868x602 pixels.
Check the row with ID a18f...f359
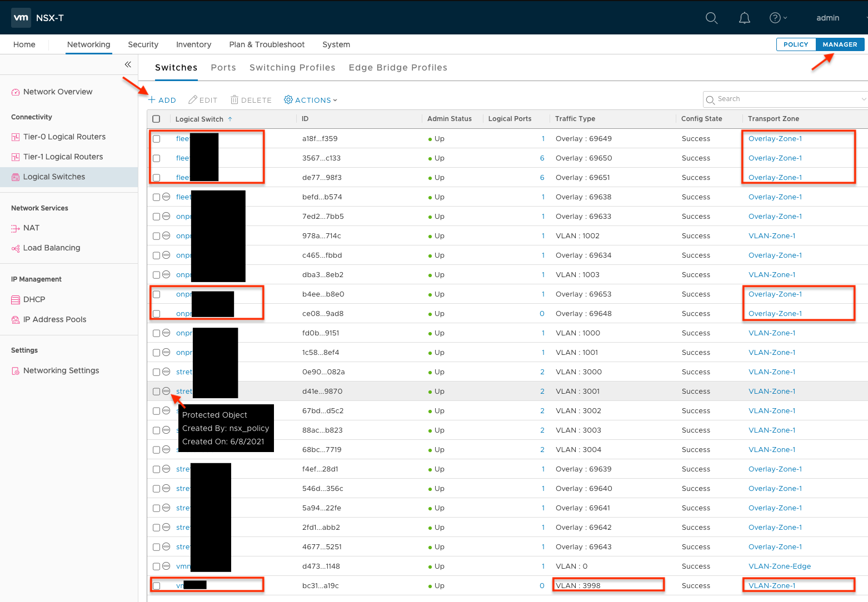[156, 139]
